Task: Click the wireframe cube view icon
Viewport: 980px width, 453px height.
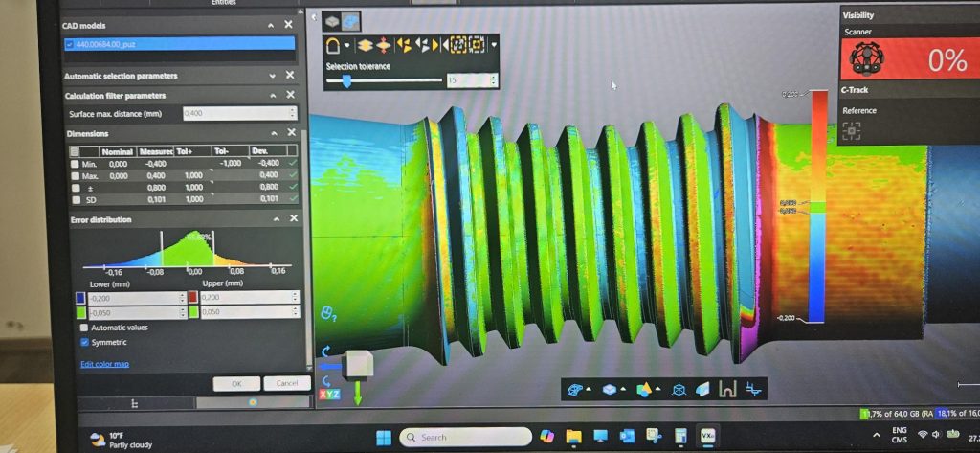Action: coord(679,390)
